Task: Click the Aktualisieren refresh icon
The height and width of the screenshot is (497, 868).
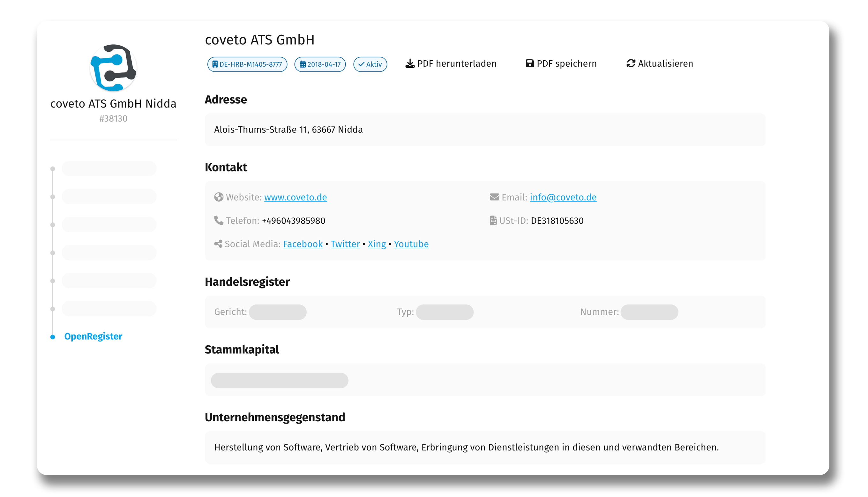Action: (631, 64)
